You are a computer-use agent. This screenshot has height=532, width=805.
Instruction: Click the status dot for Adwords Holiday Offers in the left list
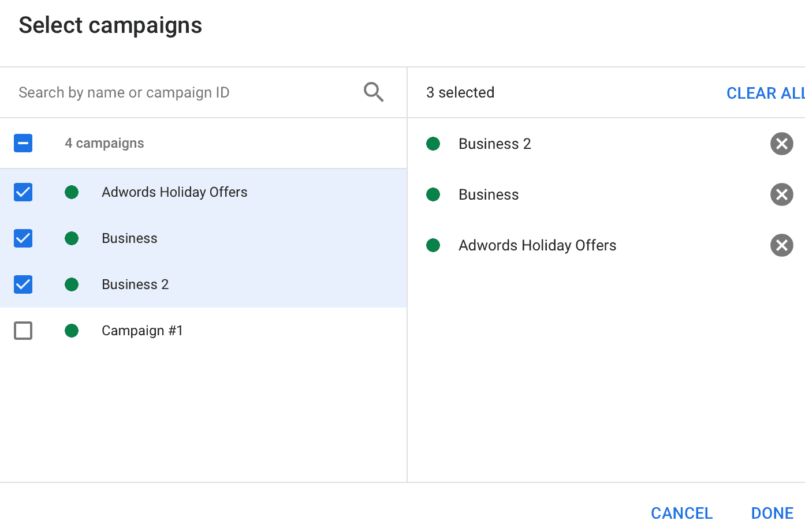[72, 192]
